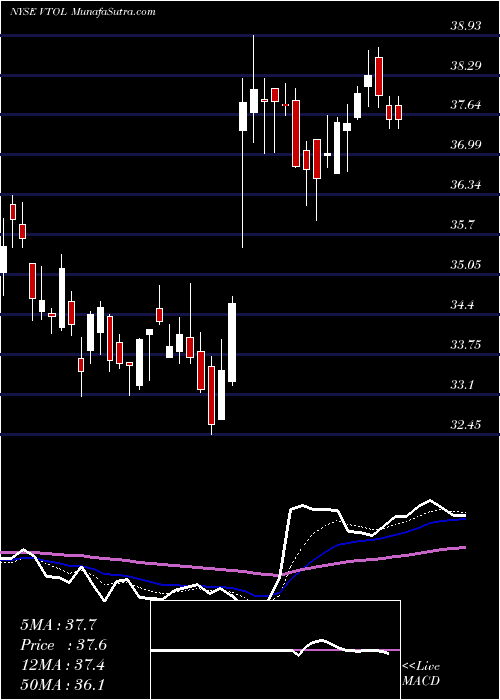Click the 35.05 price axis label
The height and width of the screenshot is (700, 500).
466,265
